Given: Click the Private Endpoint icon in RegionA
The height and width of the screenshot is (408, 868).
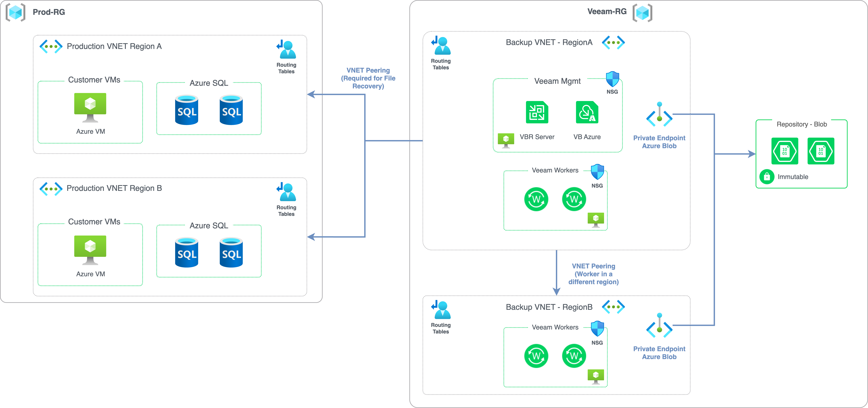Looking at the screenshot, I should point(659,114).
